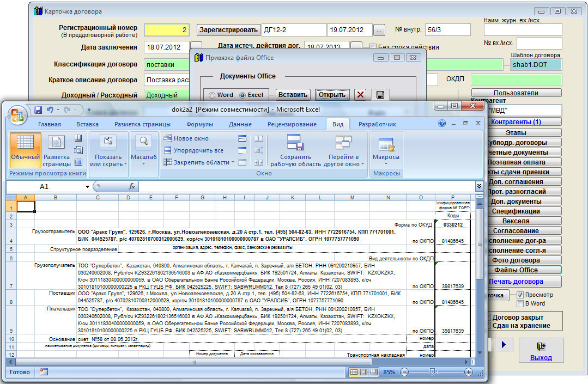Open the Разработчик ribbon tab
The width and height of the screenshot is (588, 384).
point(377,124)
